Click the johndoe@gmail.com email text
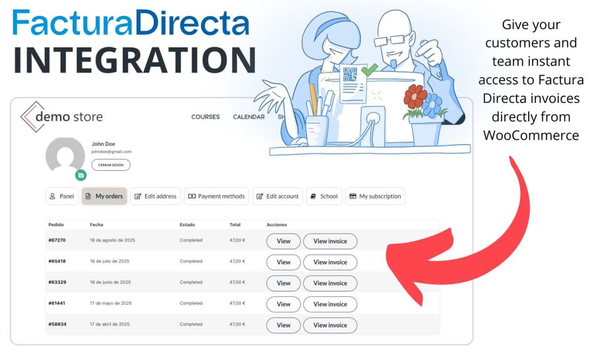Image resolution: width=594 pixels, height=364 pixels. (112, 152)
